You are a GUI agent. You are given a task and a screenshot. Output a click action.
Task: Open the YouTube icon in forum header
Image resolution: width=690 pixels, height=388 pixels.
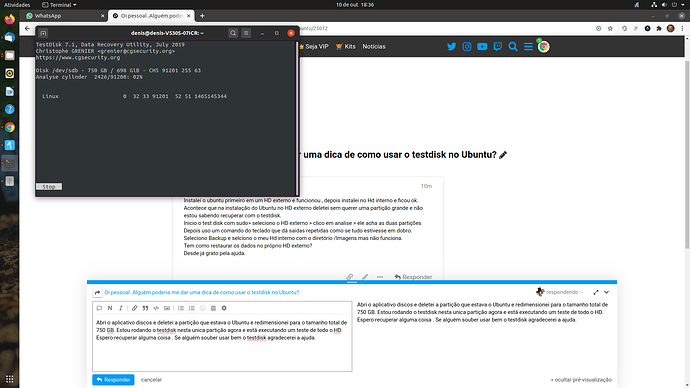pos(482,47)
